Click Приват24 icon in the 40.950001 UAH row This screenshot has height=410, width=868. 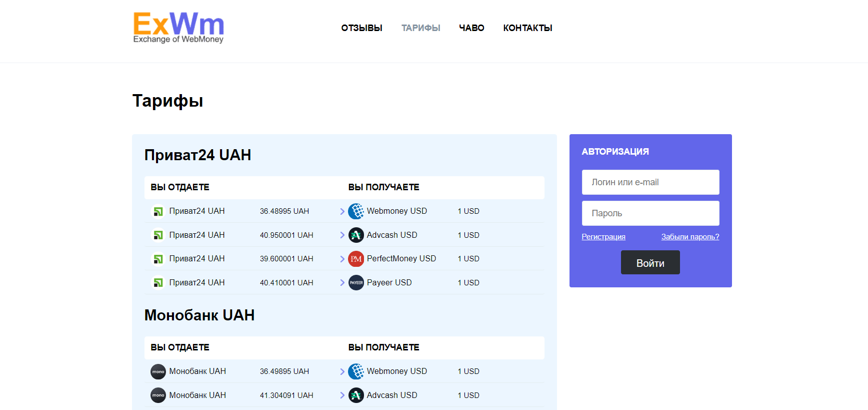pos(158,235)
